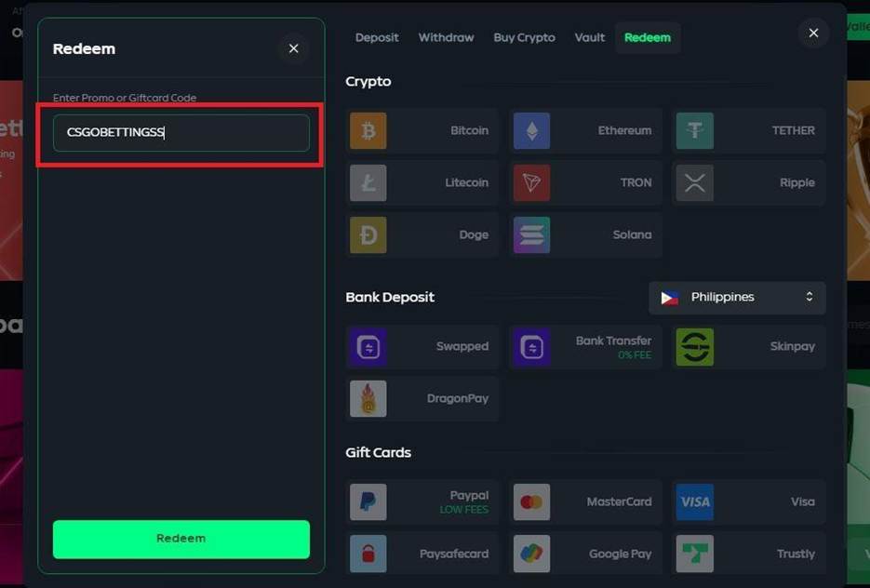This screenshot has width=870, height=588.
Task: Click the Ethereum label text
Action: click(x=624, y=131)
